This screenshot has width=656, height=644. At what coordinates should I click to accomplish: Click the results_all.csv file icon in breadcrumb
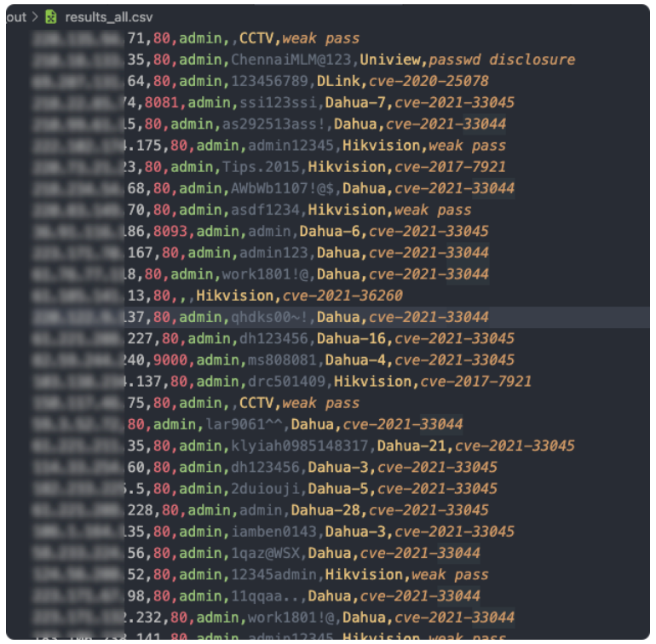tap(50, 17)
